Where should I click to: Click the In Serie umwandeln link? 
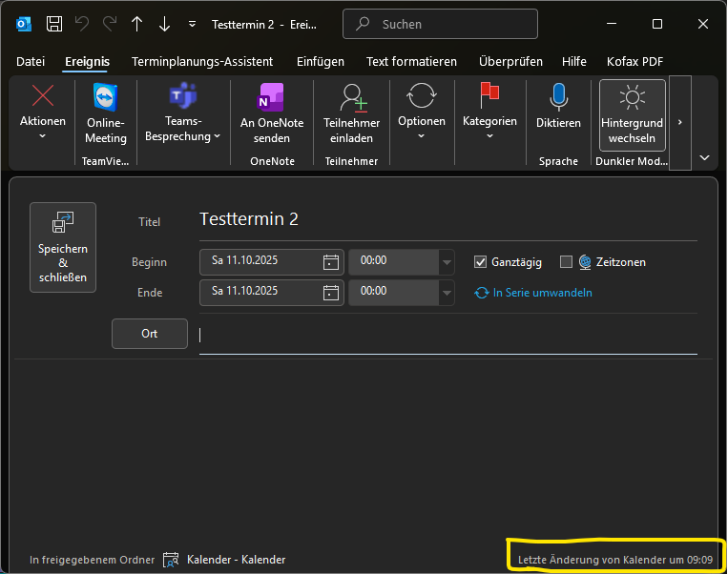[542, 293]
